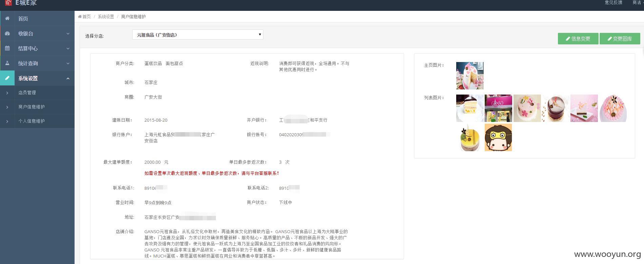Open the pink petal cake thumbnail
644x264 pixels.
coord(613,108)
